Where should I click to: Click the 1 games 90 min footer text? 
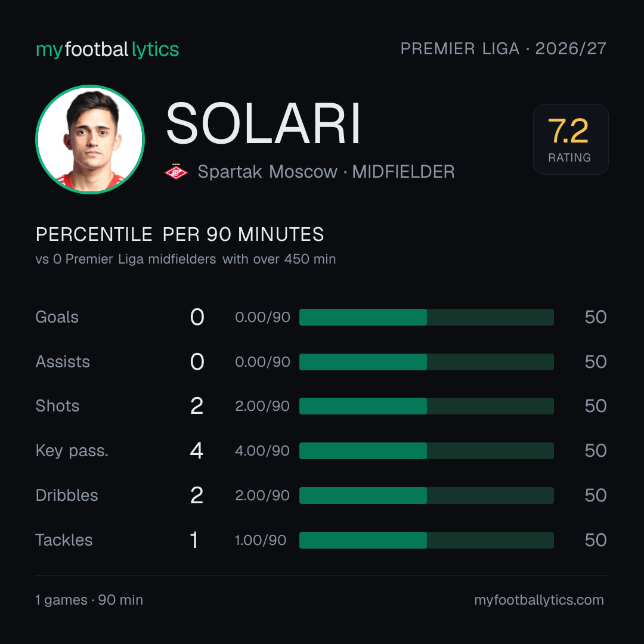(89, 600)
